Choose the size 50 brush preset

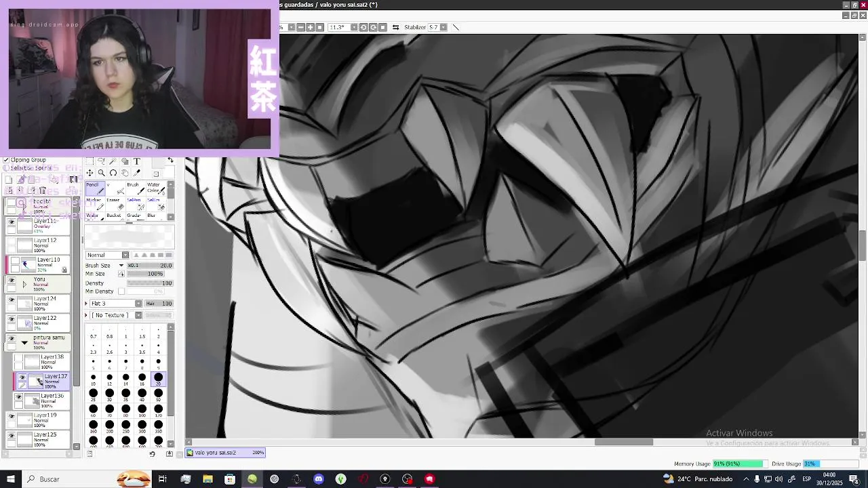click(159, 395)
